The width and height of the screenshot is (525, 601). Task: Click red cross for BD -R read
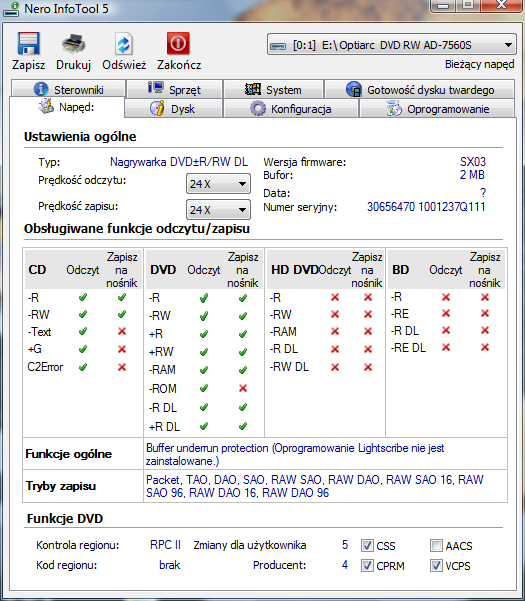click(446, 297)
